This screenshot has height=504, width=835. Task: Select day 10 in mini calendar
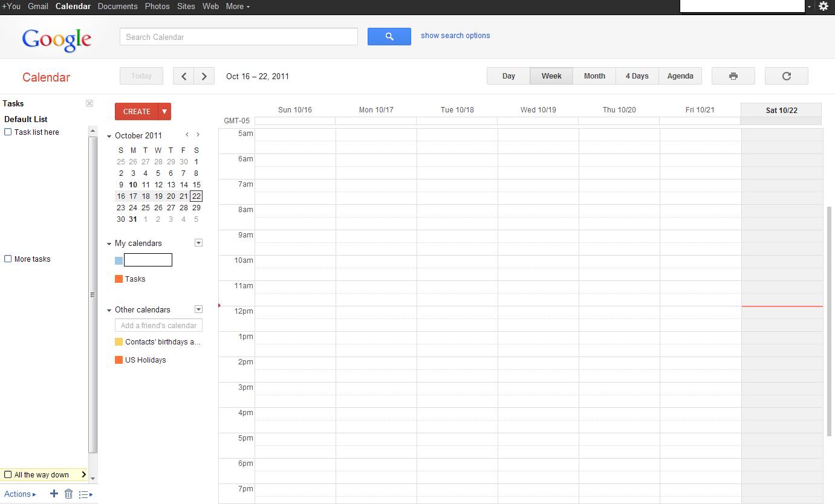point(133,185)
